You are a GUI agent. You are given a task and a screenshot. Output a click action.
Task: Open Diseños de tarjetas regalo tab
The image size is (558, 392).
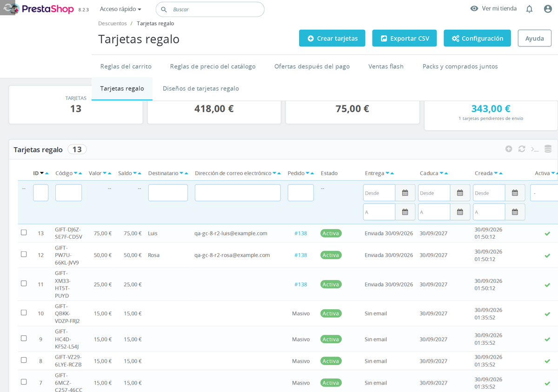point(201,88)
